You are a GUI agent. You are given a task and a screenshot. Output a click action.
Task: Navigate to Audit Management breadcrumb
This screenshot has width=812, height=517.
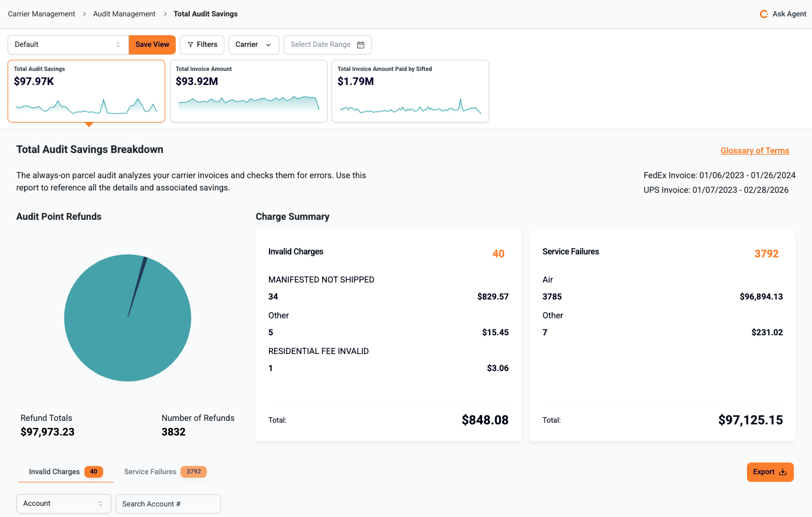[124, 14]
